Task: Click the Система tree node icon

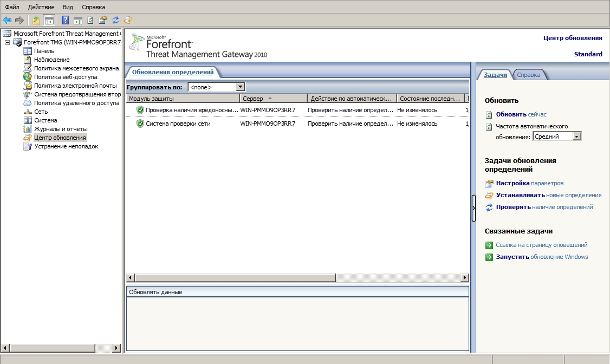Action: pos(28,120)
